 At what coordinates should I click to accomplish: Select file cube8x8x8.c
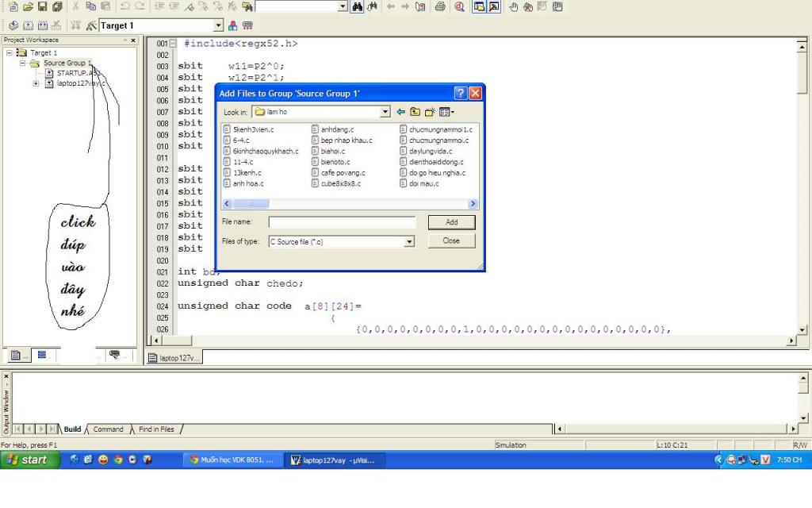point(336,183)
